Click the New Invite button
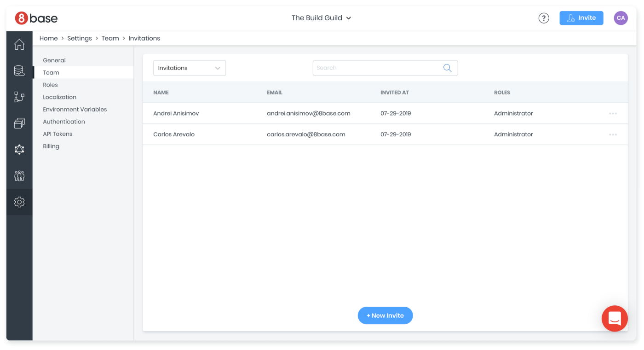Screen dimensions: 644x350 [385, 315]
